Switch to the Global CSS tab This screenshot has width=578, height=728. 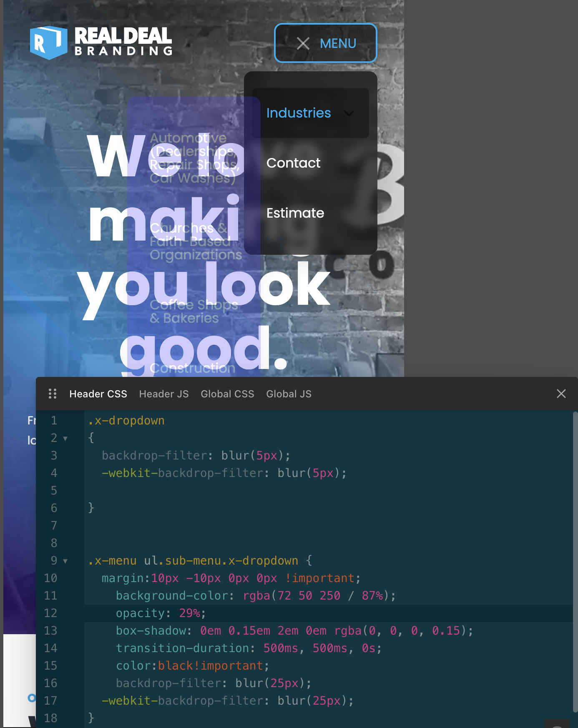(x=227, y=394)
